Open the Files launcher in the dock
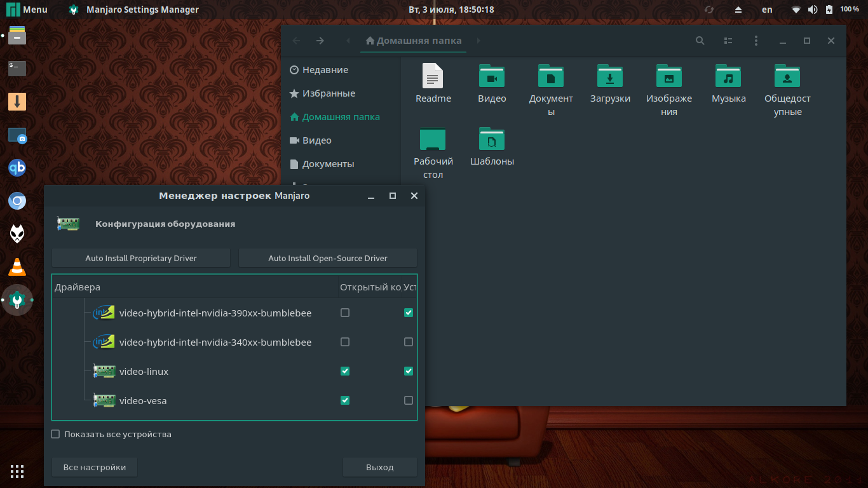The image size is (868, 488). tap(17, 35)
